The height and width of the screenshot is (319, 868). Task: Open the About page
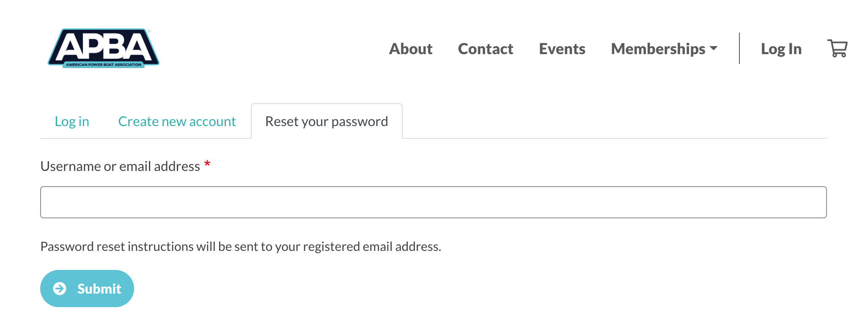pos(410,49)
